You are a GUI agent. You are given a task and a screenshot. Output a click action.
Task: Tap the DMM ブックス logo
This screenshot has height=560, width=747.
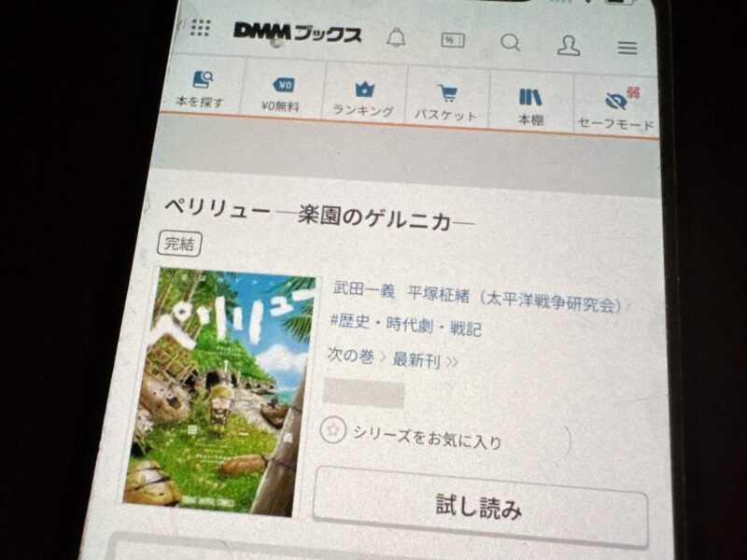pos(297,33)
